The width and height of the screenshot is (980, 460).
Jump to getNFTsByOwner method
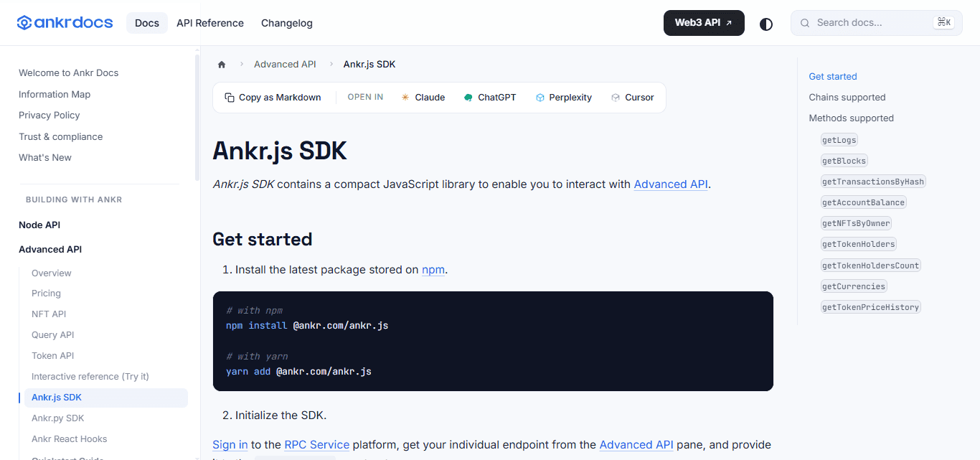(x=857, y=223)
